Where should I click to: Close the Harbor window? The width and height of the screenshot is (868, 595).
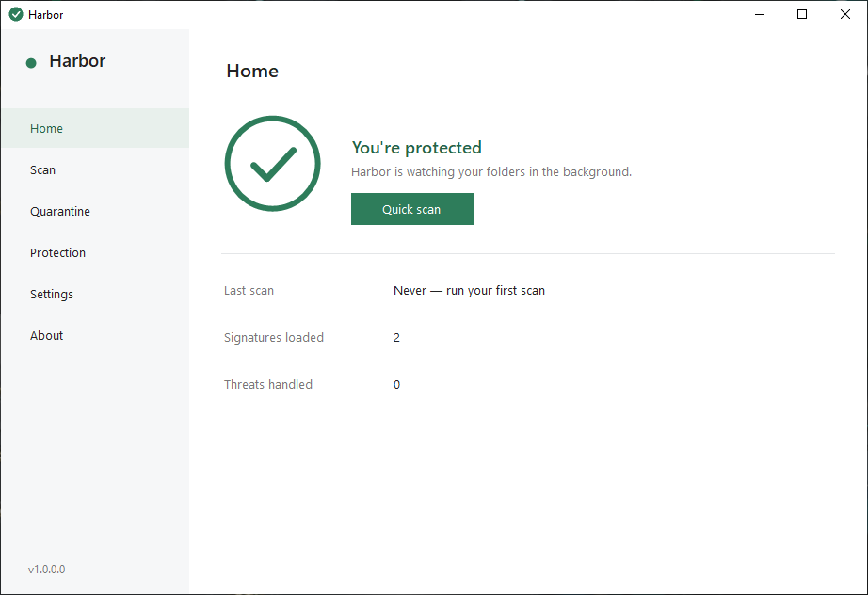coord(844,14)
